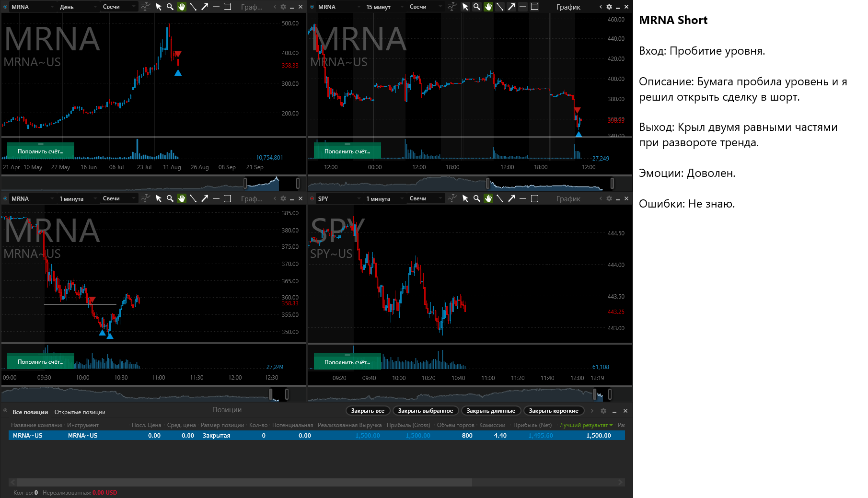Open the 15 минут timeframe dropdown
The width and height of the screenshot is (868, 498).
tap(385, 7)
